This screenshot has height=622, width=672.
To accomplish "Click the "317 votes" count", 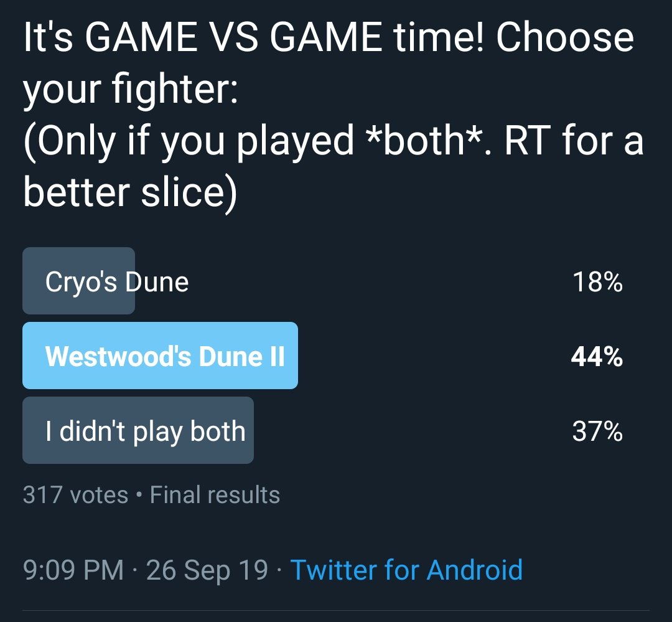I will pyautogui.click(x=75, y=494).
